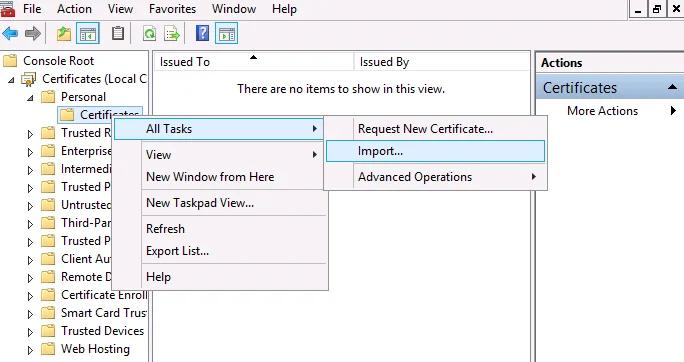684x362 pixels.
Task: Open the Action menu
Action: [x=74, y=9]
